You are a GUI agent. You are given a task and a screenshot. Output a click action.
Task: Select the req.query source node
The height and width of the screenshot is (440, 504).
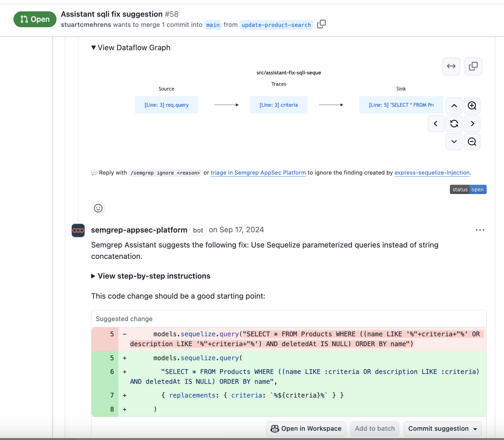click(166, 105)
